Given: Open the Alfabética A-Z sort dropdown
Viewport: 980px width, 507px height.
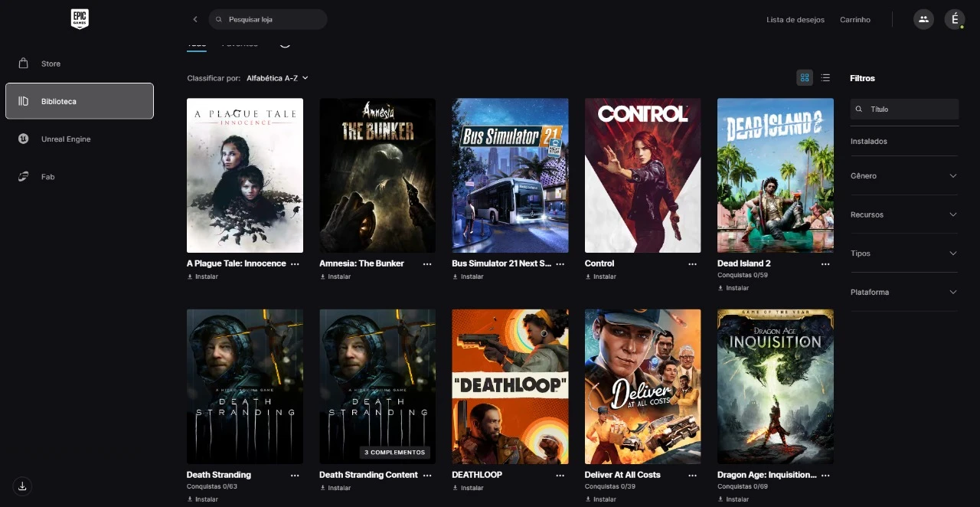Looking at the screenshot, I should point(277,78).
